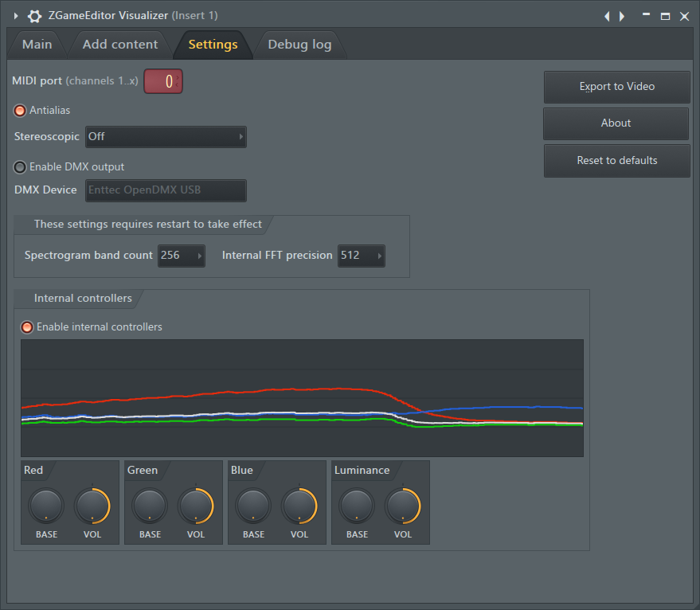
Task: Click the MIDI port number field
Action: pyautogui.click(x=163, y=81)
